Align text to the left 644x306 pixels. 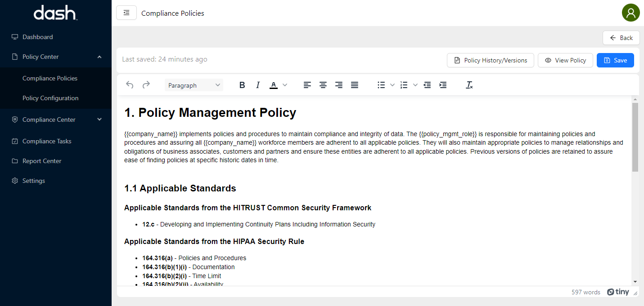coord(307,85)
